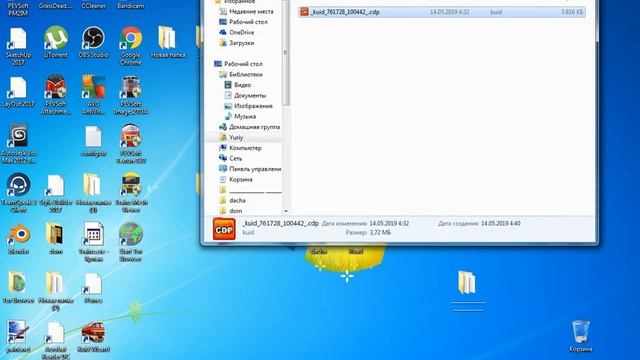Viewport: 640px width, 360px height.
Task: Select the unnamed folder above Корзина desktop icon
Action: [x=467, y=290]
